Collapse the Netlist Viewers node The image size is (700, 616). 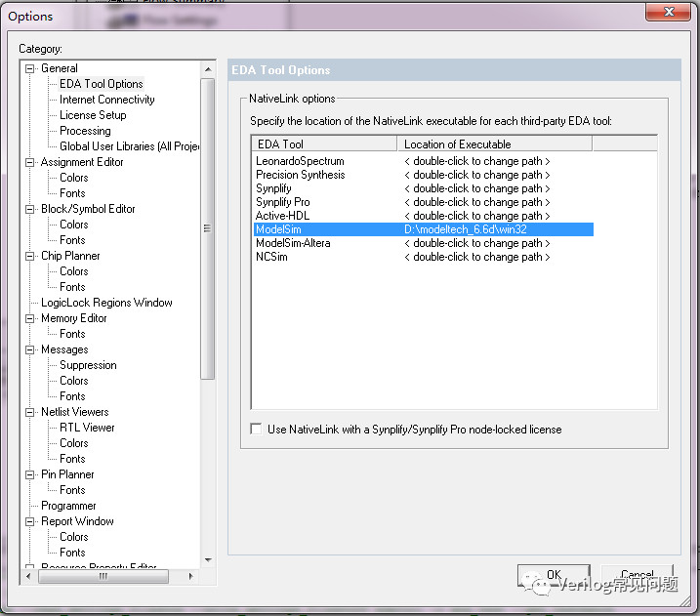30,412
